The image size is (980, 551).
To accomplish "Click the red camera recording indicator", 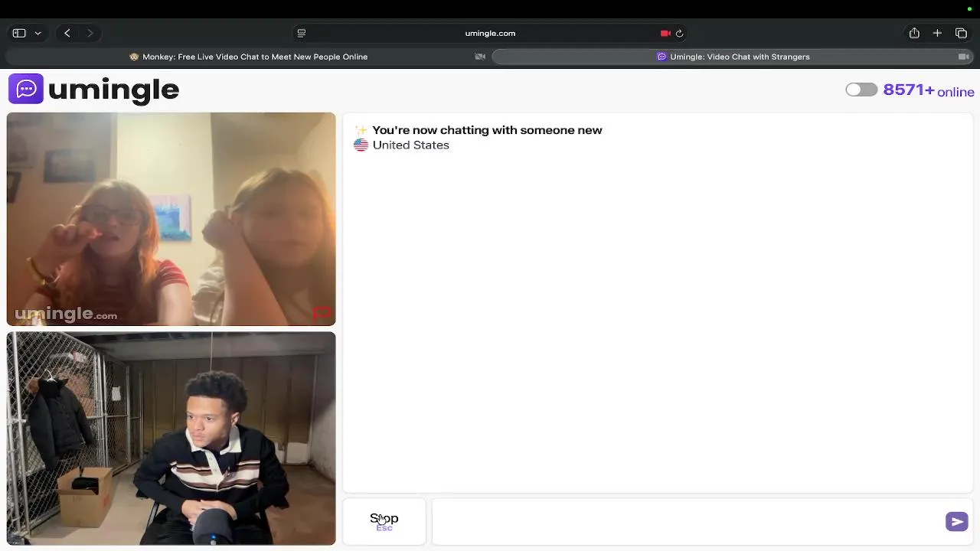I will click(x=665, y=33).
